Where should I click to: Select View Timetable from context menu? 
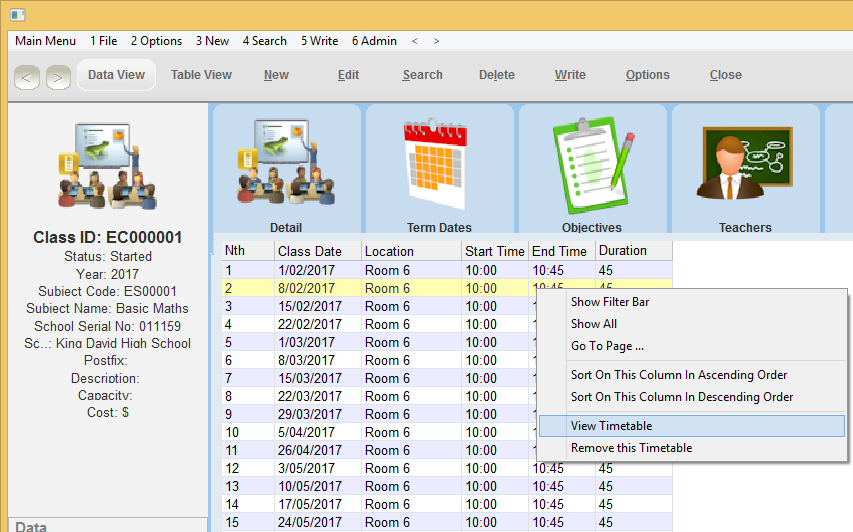point(611,426)
